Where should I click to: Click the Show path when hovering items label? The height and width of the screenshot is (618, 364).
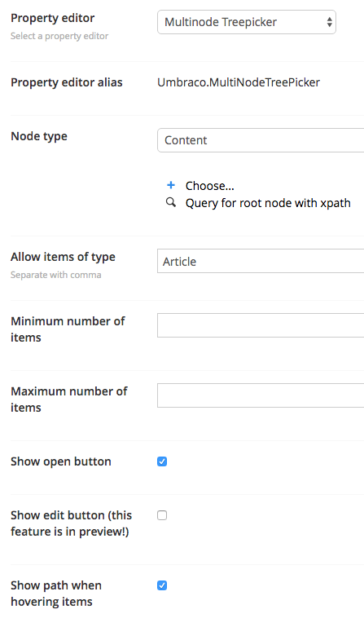(x=56, y=594)
